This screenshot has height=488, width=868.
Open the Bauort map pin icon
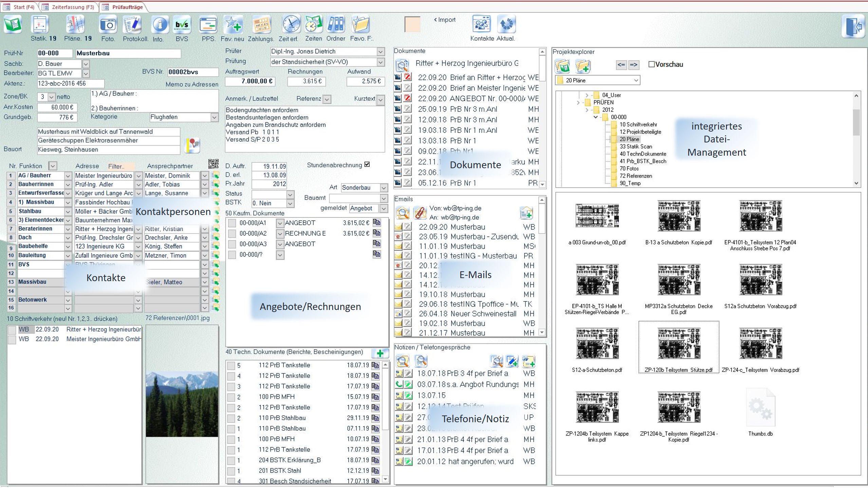click(192, 145)
